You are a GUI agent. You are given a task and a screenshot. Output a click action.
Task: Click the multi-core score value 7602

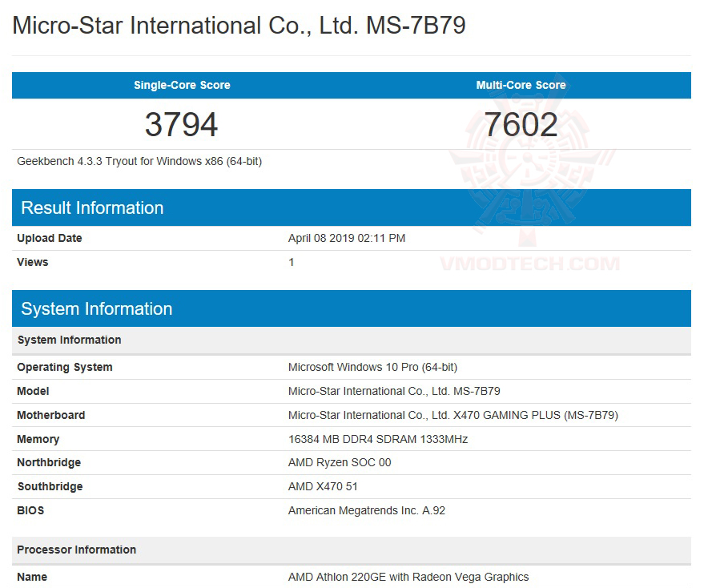pos(521,124)
